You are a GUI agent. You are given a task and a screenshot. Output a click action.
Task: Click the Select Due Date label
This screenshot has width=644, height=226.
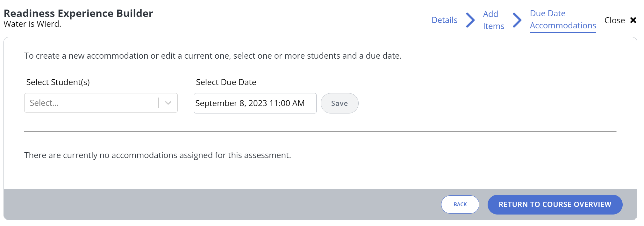tap(226, 82)
